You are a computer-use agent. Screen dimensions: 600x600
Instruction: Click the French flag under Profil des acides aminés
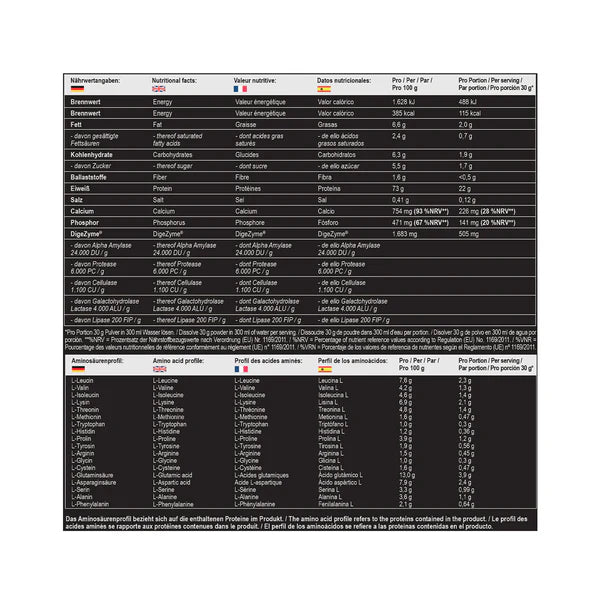[240, 369]
